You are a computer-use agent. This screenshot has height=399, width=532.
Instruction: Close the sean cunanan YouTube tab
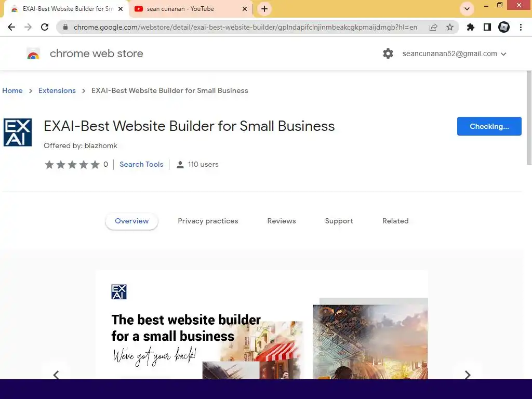[245, 9]
